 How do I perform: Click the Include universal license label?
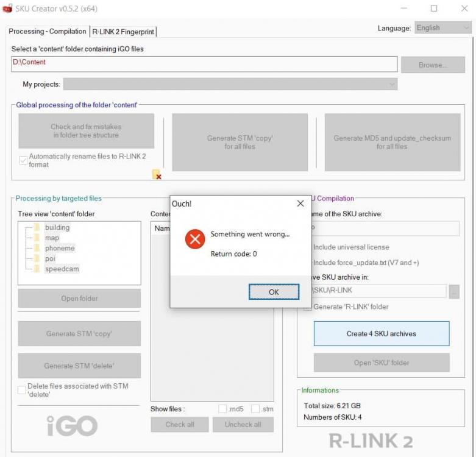click(x=351, y=247)
